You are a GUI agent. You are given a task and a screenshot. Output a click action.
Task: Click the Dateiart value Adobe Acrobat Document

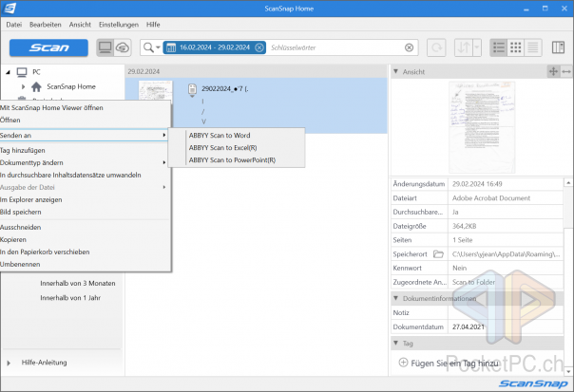tap(491, 198)
